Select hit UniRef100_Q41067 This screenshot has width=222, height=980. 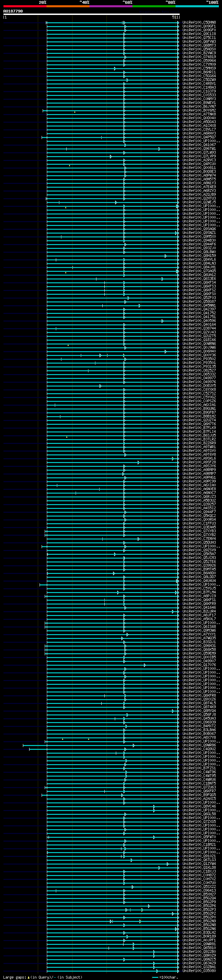[199, 145]
